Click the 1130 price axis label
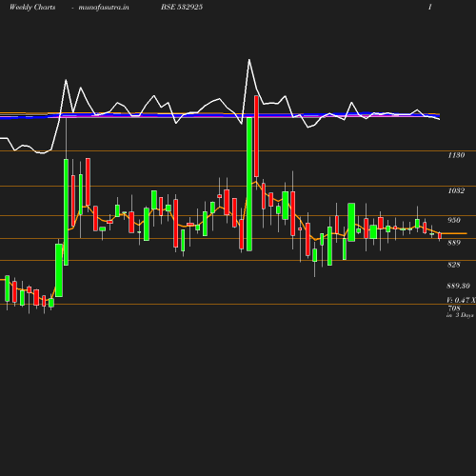Viewport: 476px width, 476px height. [x=456, y=155]
